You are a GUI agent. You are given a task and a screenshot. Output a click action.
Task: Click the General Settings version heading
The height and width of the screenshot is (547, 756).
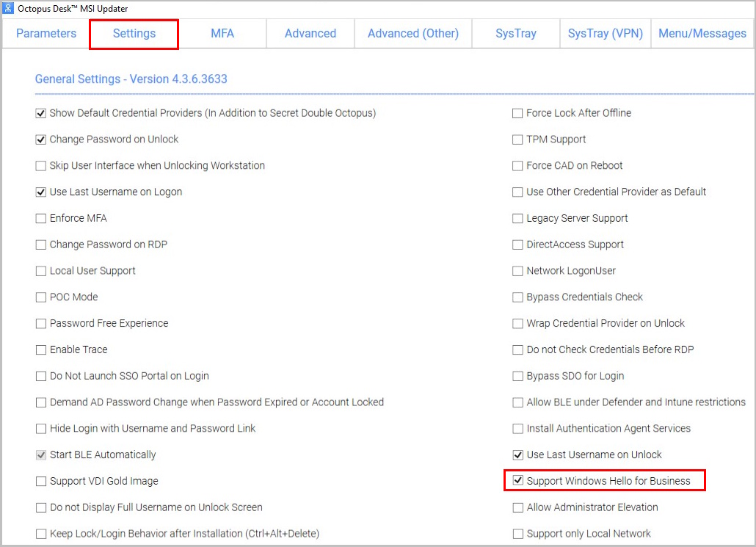pyautogui.click(x=131, y=79)
